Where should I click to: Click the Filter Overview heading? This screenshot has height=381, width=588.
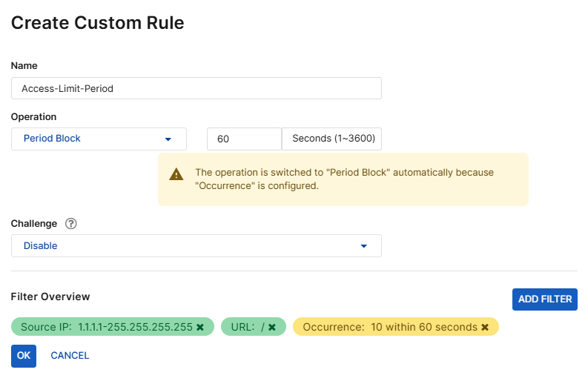click(x=50, y=296)
